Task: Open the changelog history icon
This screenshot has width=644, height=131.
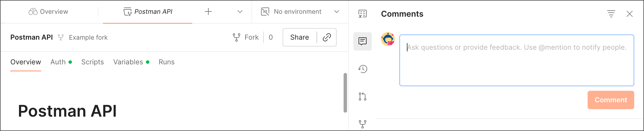Action: [x=363, y=69]
